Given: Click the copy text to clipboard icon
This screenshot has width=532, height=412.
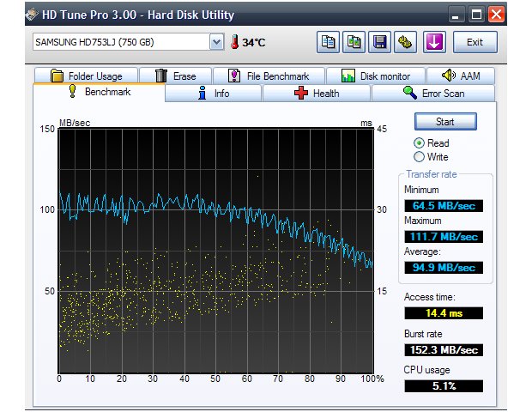Looking at the screenshot, I should coord(328,42).
